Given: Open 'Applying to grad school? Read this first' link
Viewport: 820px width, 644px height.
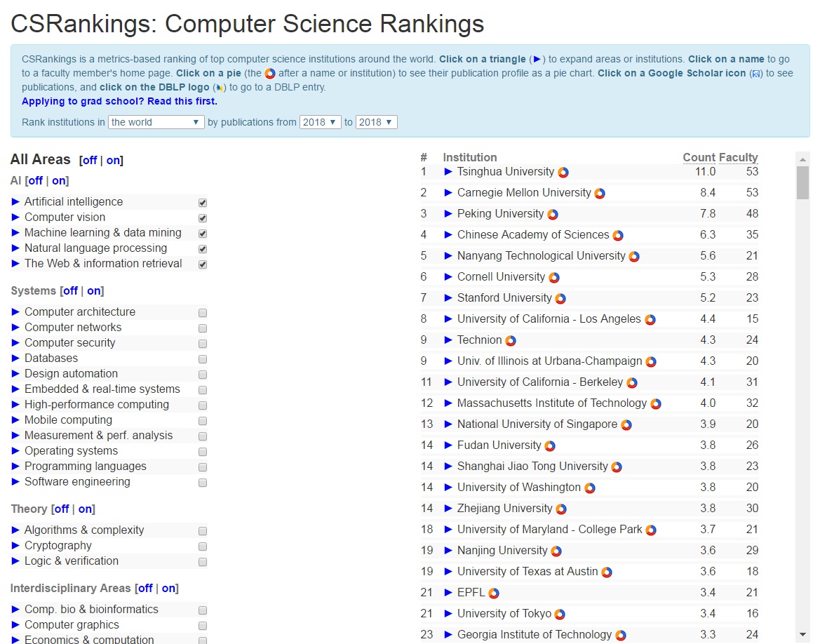Looking at the screenshot, I should tap(119, 101).
